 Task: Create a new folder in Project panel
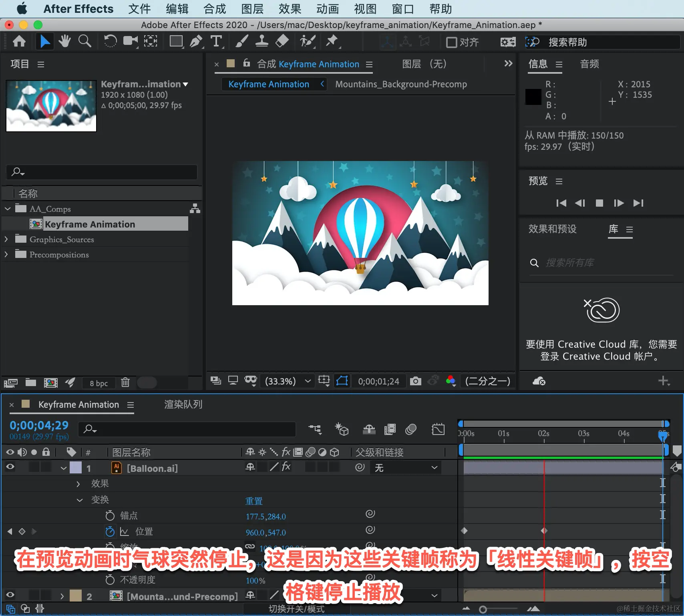31,382
